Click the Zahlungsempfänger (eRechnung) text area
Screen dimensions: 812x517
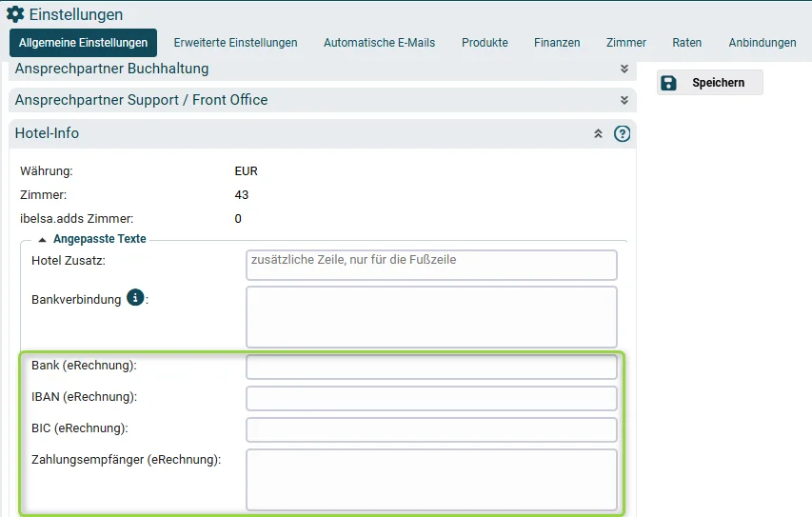point(431,480)
